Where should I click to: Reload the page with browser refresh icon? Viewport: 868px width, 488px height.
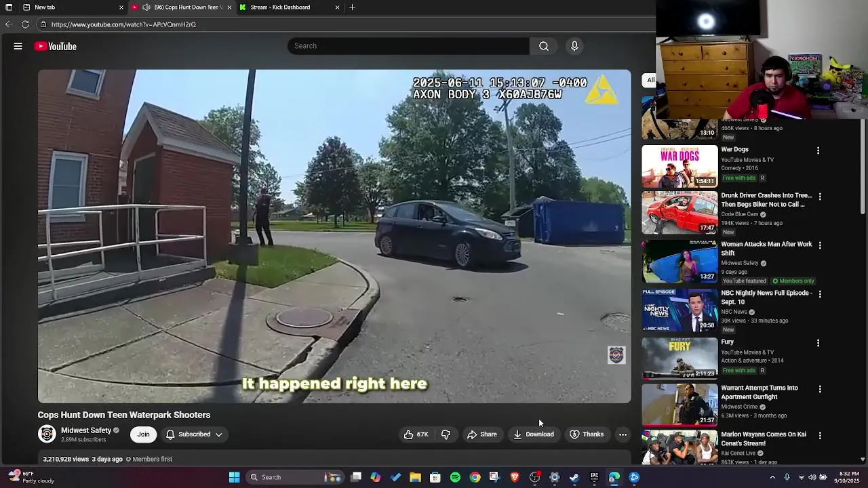pos(25,24)
